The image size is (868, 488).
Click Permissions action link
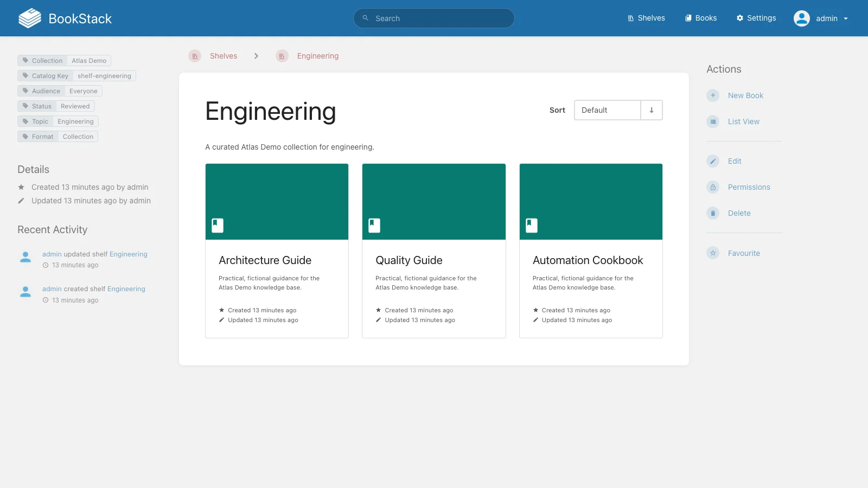click(749, 187)
